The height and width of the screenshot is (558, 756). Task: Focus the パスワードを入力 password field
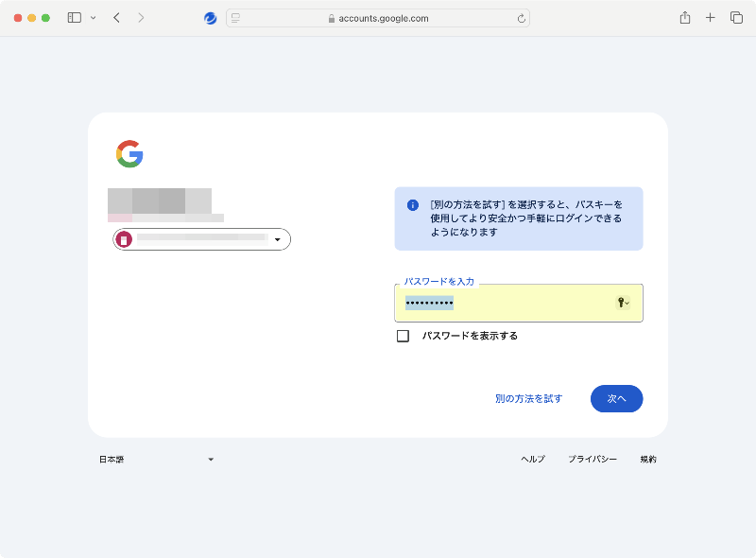coord(519,304)
